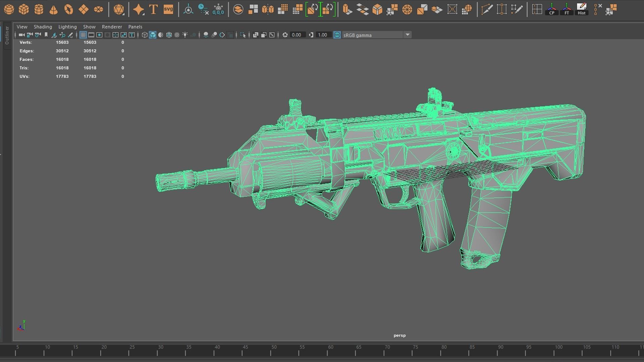
Task: Click the gamma value field 1.00
Action: (323, 35)
